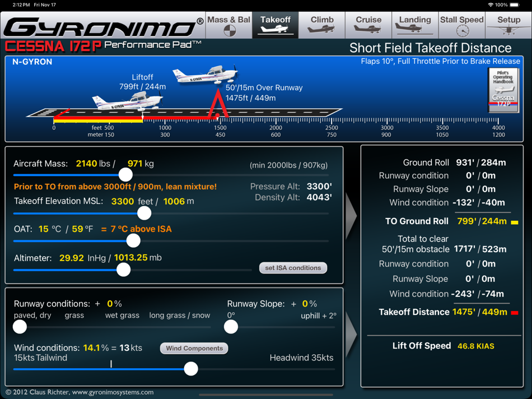Click the Ground Roll 931' / 284m value
The width and height of the screenshot is (532, 399).
(x=481, y=163)
